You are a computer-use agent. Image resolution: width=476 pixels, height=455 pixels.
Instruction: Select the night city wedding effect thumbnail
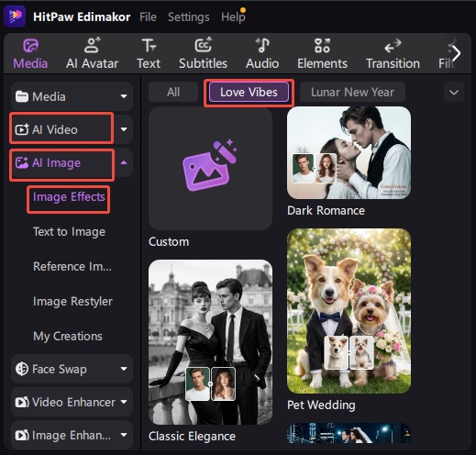349,433
